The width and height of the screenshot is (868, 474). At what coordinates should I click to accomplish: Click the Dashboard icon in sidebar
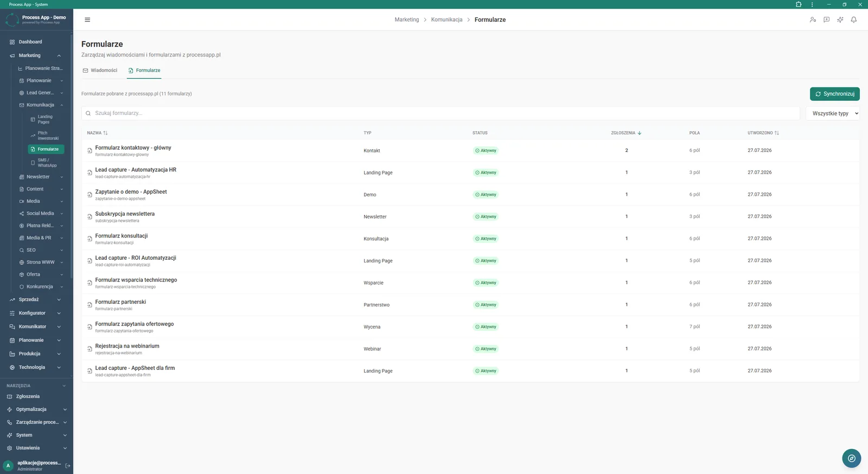pos(12,42)
